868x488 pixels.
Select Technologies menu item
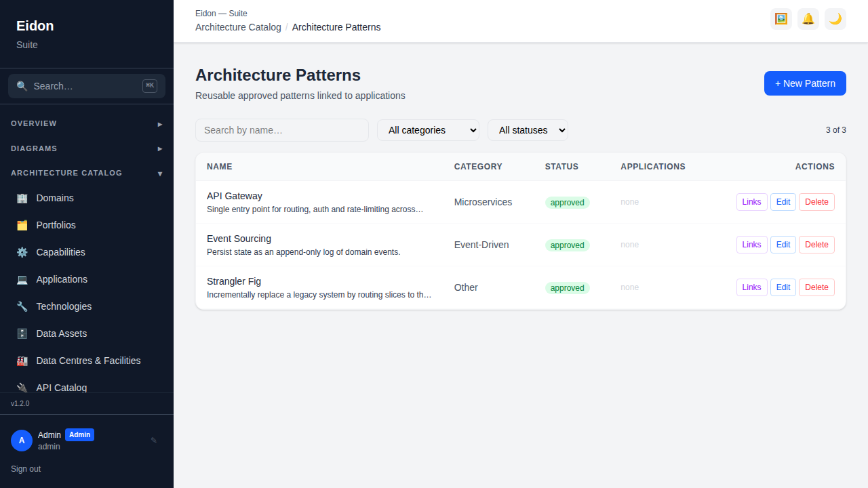(87, 306)
